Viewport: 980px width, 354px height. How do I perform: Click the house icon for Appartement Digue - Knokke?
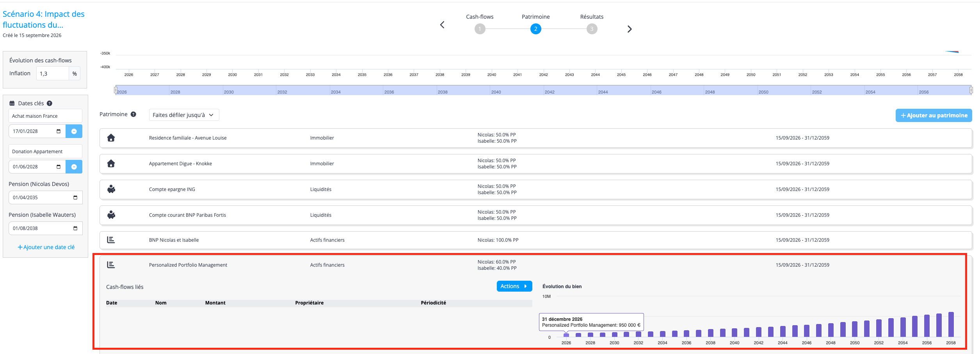[x=111, y=163]
